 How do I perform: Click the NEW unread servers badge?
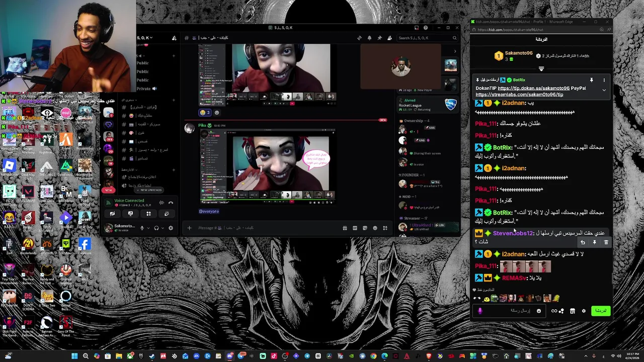pyautogui.click(x=108, y=190)
